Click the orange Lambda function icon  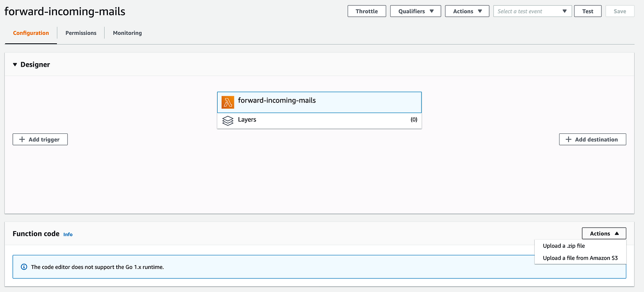pos(228,102)
